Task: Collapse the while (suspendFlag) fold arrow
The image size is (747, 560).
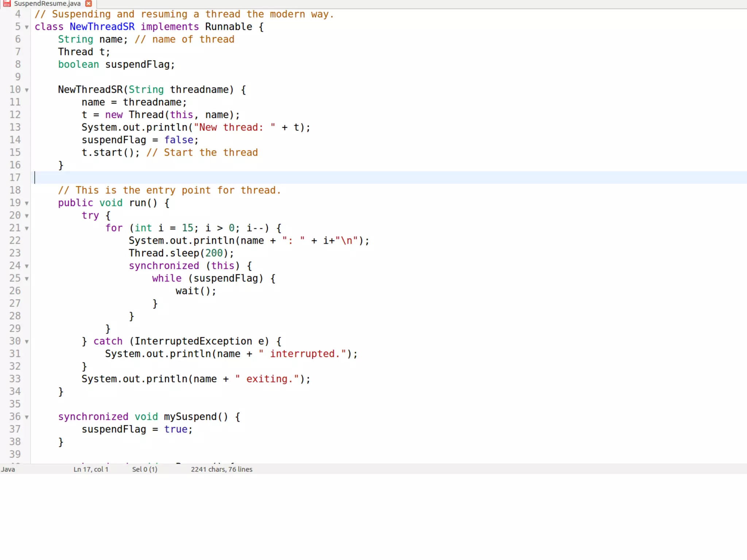Action: 27,279
